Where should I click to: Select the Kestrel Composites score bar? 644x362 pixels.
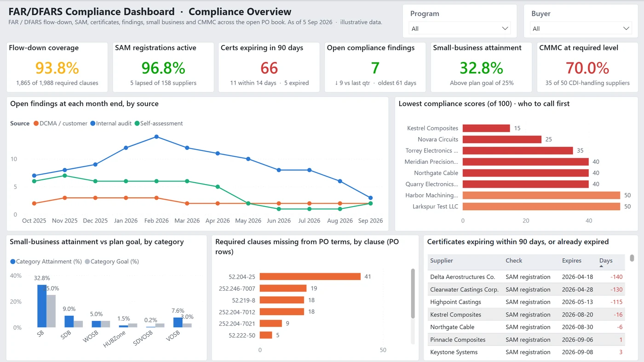(486, 128)
